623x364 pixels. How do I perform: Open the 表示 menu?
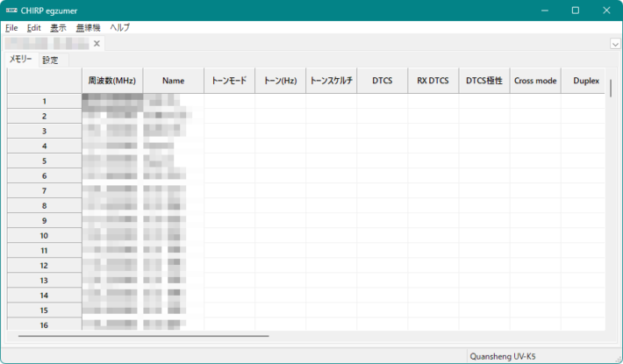click(x=58, y=28)
